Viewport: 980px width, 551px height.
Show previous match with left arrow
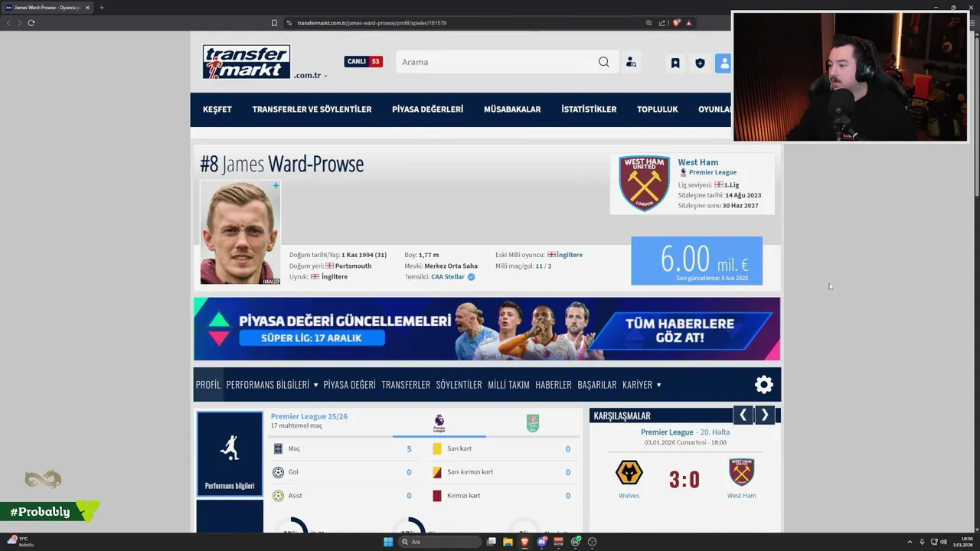pyautogui.click(x=743, y=415)
